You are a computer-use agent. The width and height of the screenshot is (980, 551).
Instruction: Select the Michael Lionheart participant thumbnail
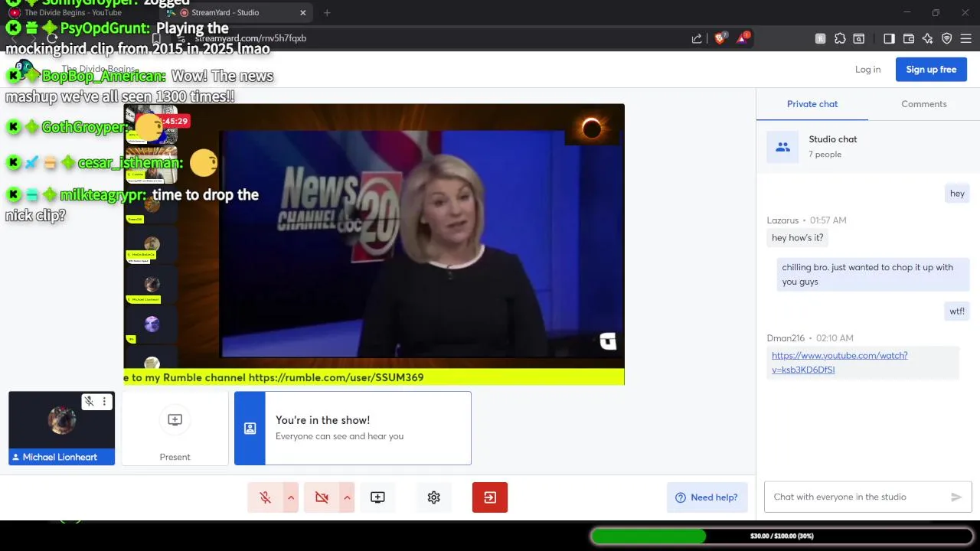pyautogui.click(x=61, y=428)
